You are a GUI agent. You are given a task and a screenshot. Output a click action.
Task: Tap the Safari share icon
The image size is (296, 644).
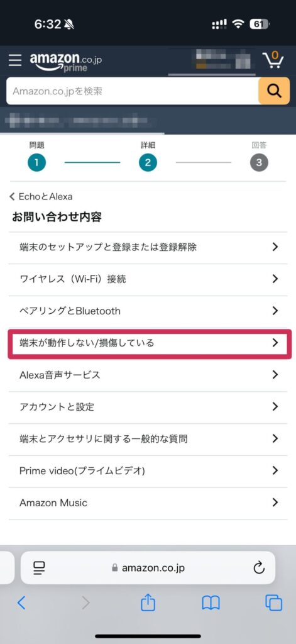click(148, 602)
